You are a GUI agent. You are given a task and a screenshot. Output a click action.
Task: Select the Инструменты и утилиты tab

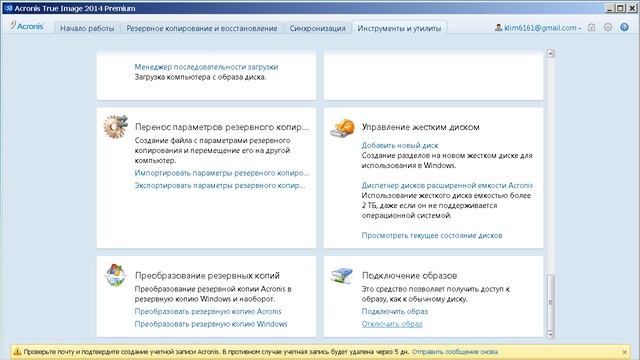point(399,28)
